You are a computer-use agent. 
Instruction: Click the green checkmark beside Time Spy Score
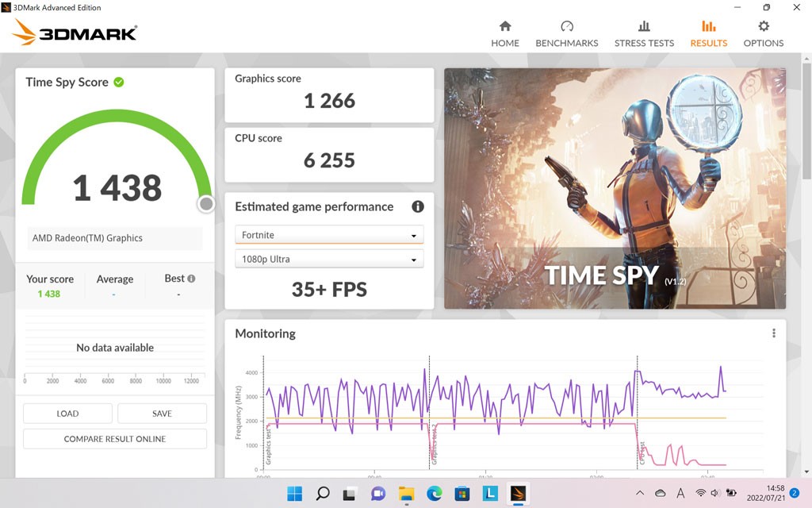[119, 82]
